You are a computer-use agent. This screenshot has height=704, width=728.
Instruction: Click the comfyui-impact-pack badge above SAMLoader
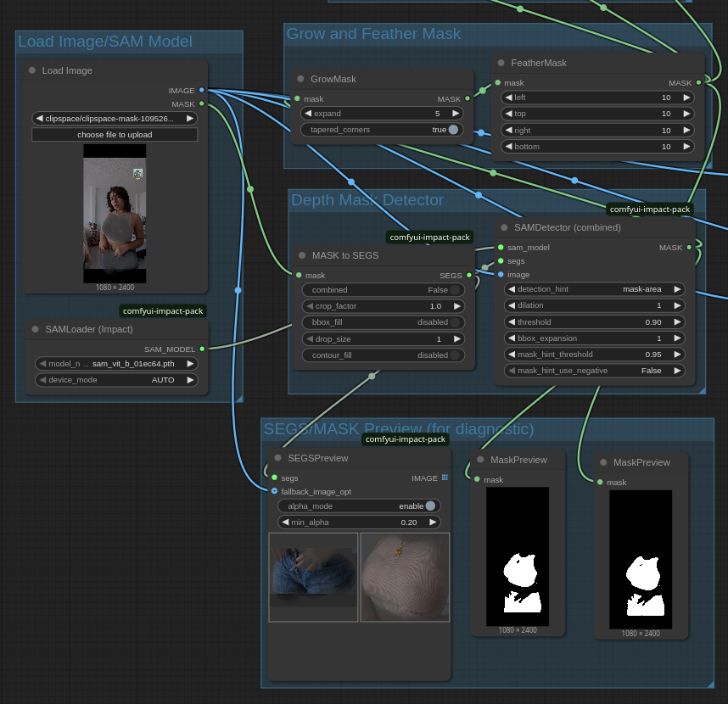163,311
